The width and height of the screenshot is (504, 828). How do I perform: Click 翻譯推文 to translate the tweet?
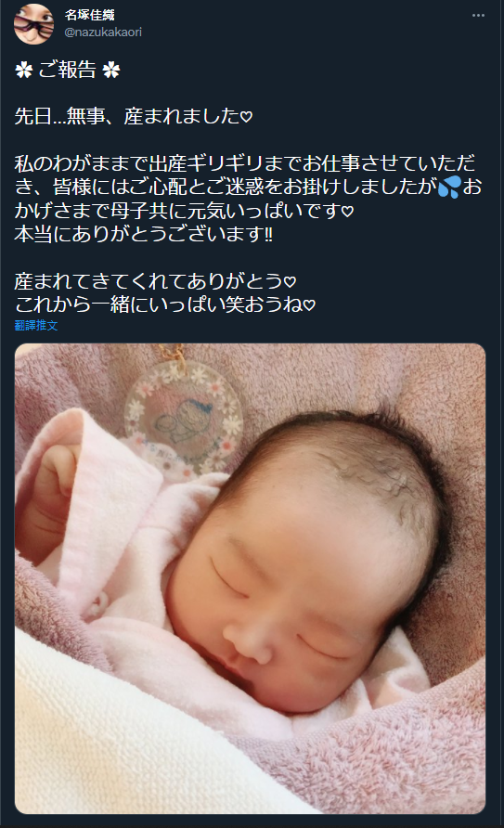(36, 325)
